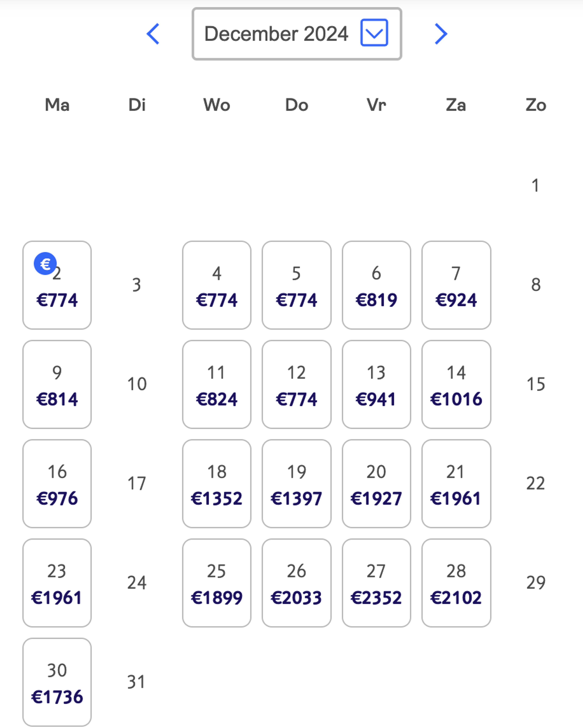The width and height of the screenshot is (583, 728).
Task: Select December 2 priced €774
Action: pos(57,285)
